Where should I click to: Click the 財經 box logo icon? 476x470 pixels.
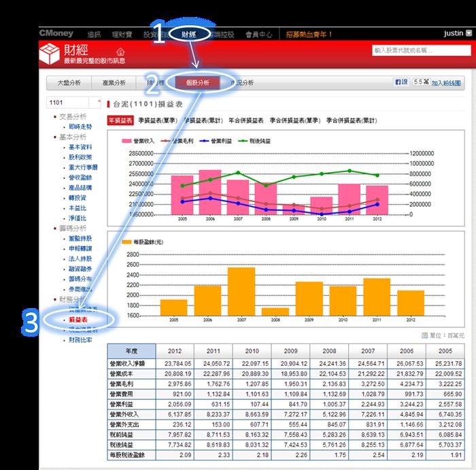coord(50,54)
